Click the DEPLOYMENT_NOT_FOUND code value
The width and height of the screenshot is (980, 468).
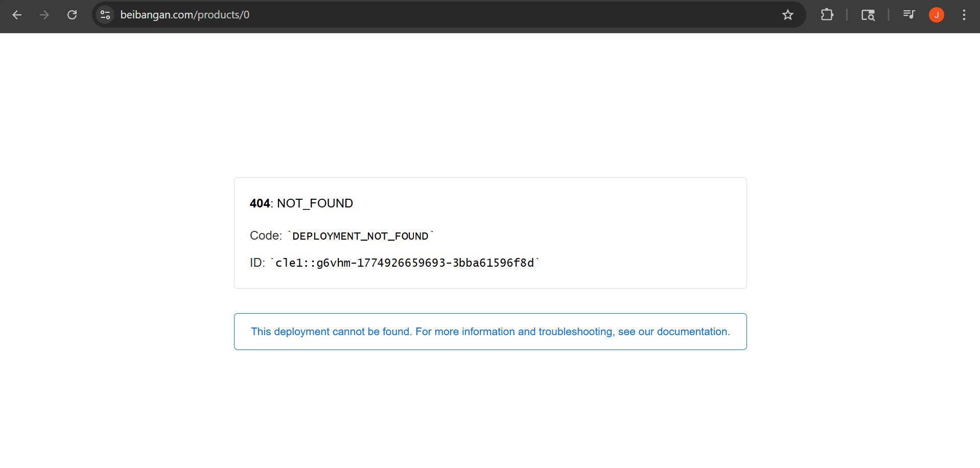tap(360, 236)
